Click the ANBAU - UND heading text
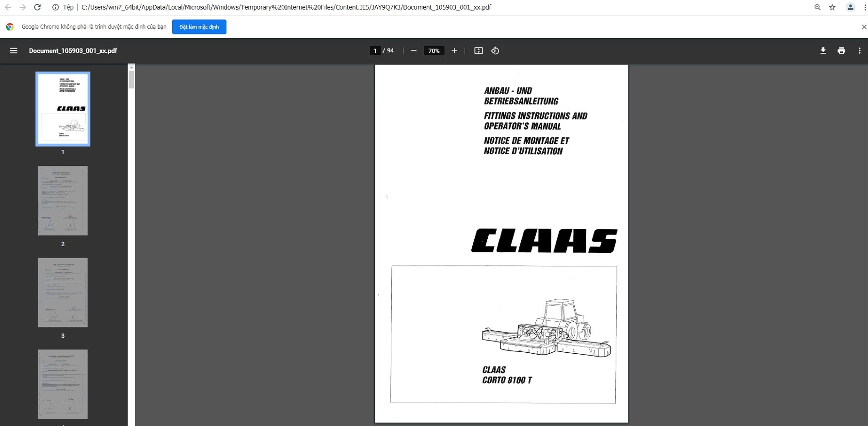 click(508, 91)
